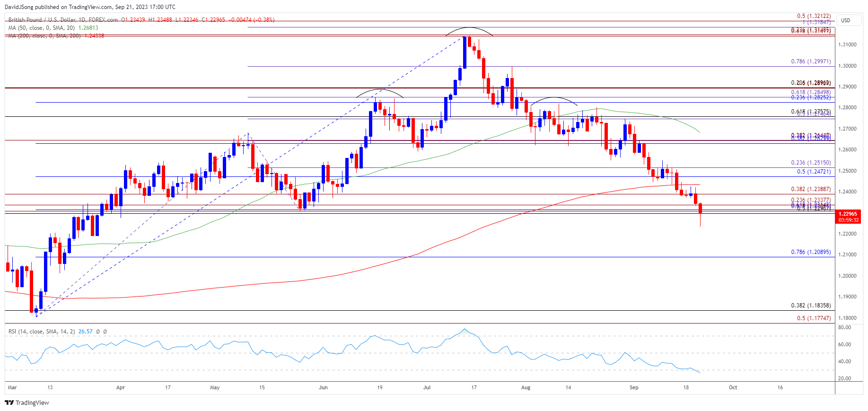Click the Apr label on the time axis
868x411 pixels.
121,387
